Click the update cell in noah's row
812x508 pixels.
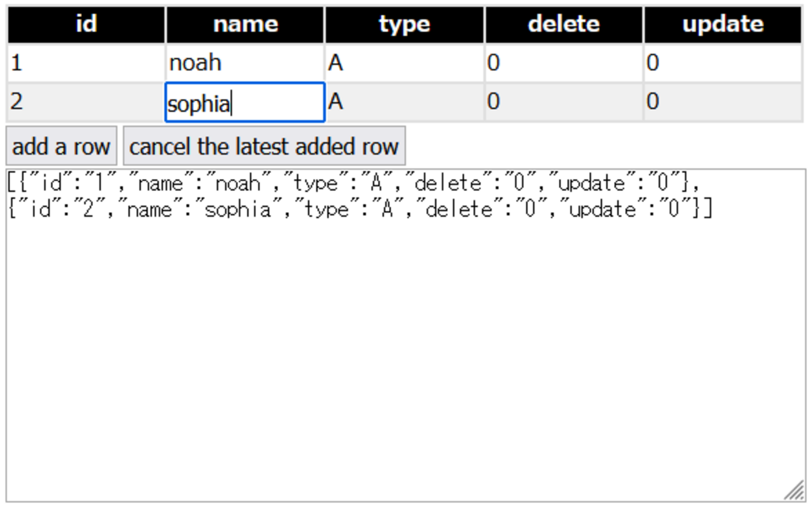pyautogui.click(x=723, y=63)
